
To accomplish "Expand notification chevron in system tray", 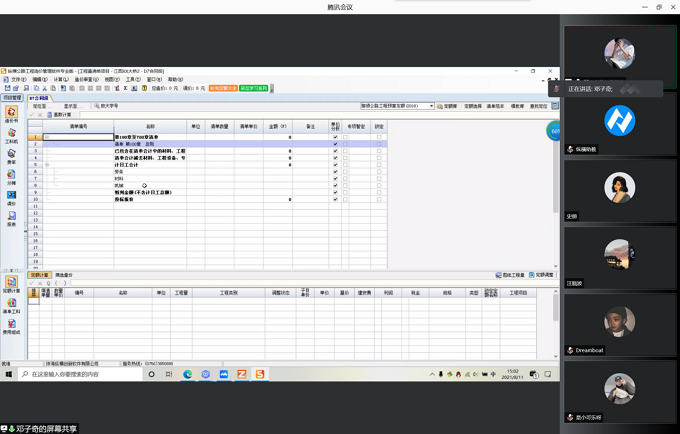I will tap(432, 374).
